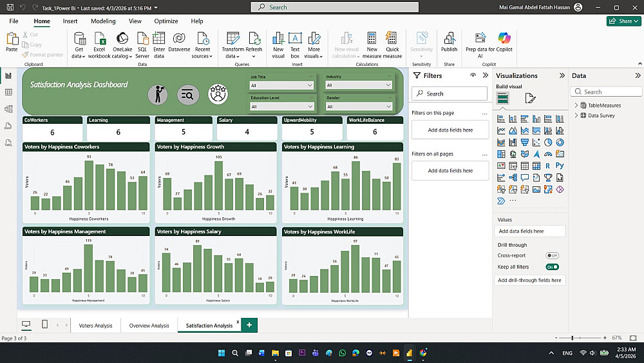The image size is (644, 363).
Task: Insert a New visual
Action: coord(278,45)
